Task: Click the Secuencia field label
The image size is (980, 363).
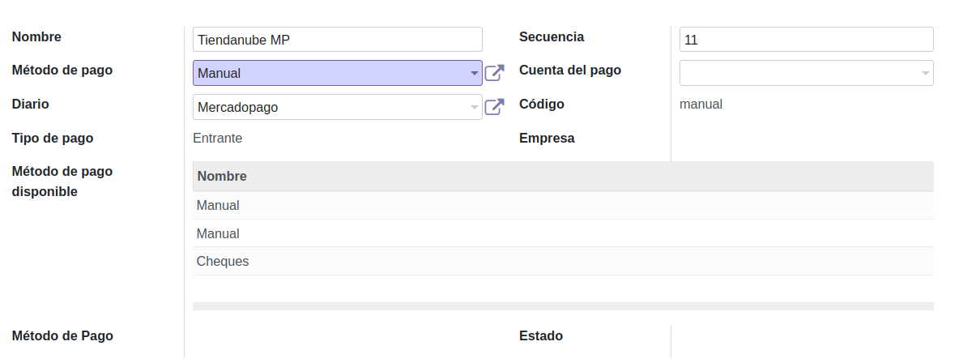Action: tap(551, 36)
